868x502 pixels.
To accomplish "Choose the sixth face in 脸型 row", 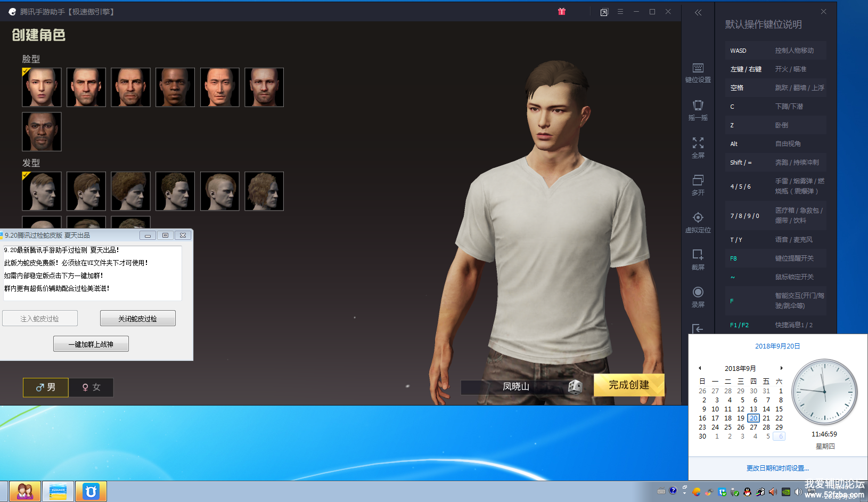I will click(x=264, y=87).
